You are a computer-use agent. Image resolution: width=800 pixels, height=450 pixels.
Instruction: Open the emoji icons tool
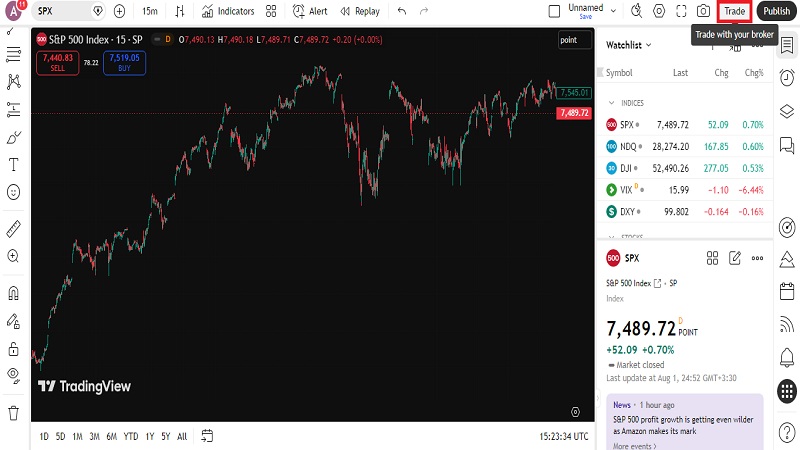click(13, 192)
